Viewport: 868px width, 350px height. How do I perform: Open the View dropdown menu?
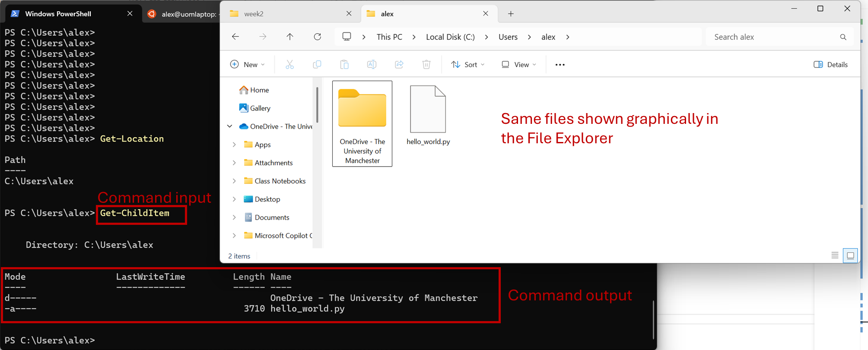click(519, 65)
